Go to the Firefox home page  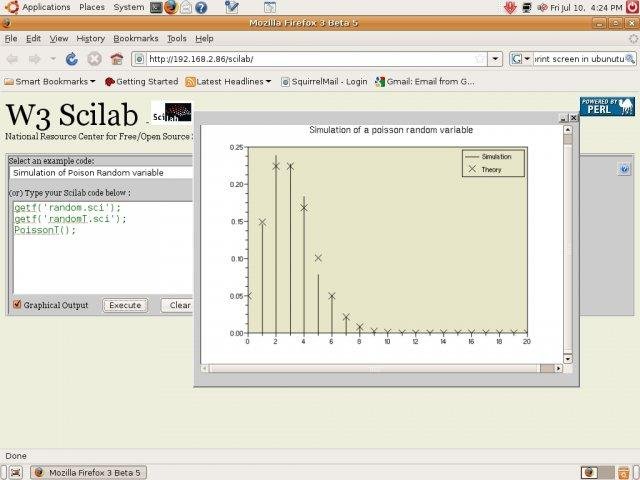click(117, 59)
